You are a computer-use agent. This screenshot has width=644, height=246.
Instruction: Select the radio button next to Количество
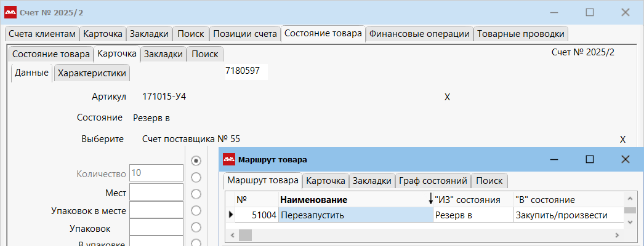(x=196, y=161)
